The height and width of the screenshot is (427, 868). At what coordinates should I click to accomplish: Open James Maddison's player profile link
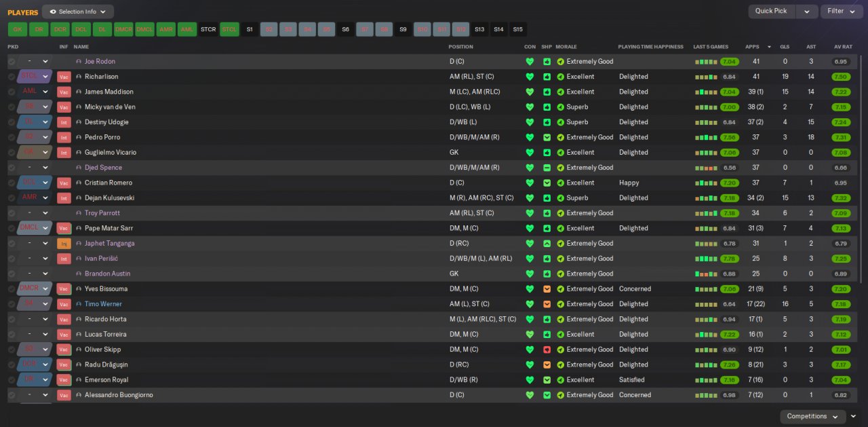108,92
